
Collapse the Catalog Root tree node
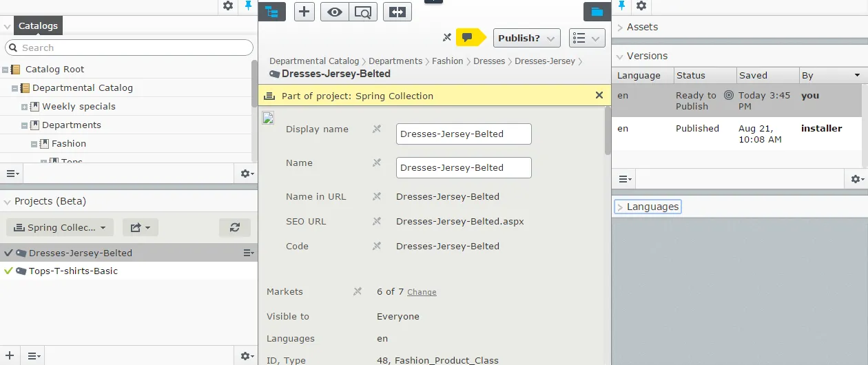pyautogui.click(x=5, y=70)
